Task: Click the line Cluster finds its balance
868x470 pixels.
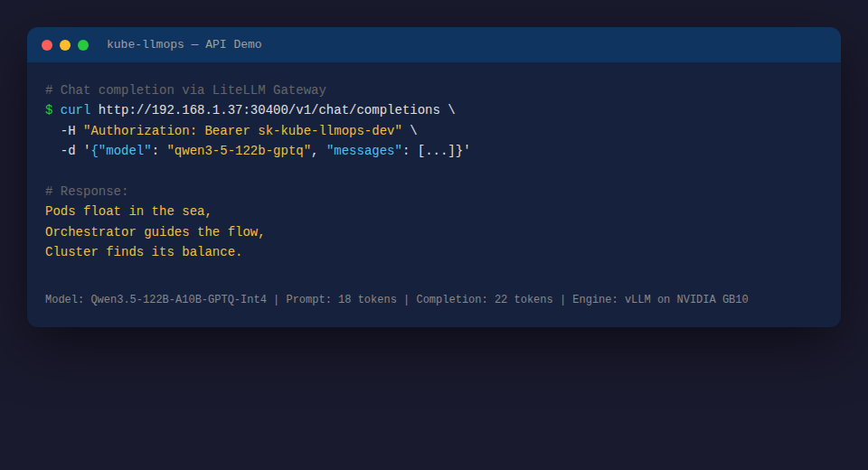Action: 144,251
